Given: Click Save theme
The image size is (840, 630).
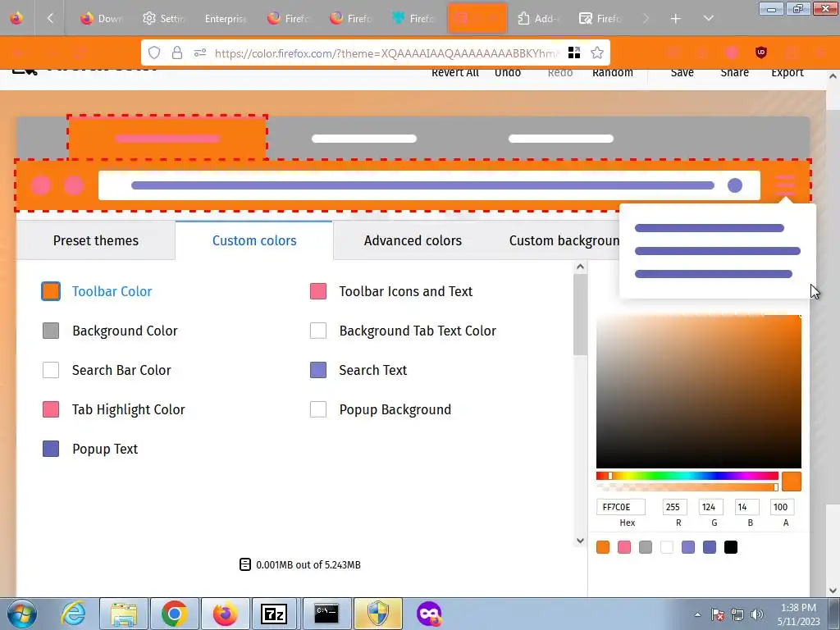Looking at the screenshot, I should click(682, 73).
